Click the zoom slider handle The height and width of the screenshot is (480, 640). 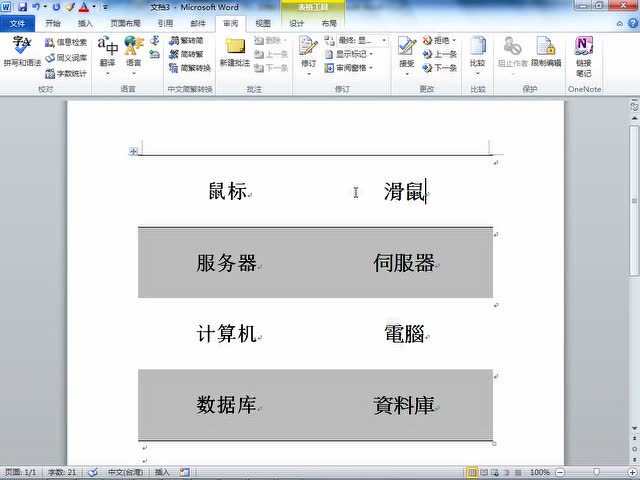pos(596,472)
